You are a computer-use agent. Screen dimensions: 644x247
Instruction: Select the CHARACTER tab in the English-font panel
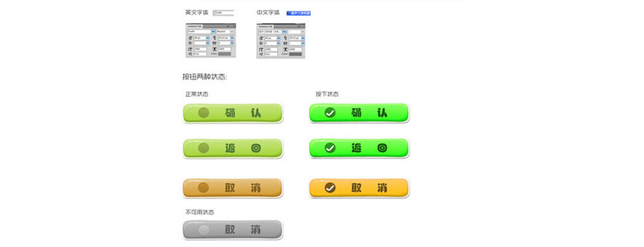195,26
